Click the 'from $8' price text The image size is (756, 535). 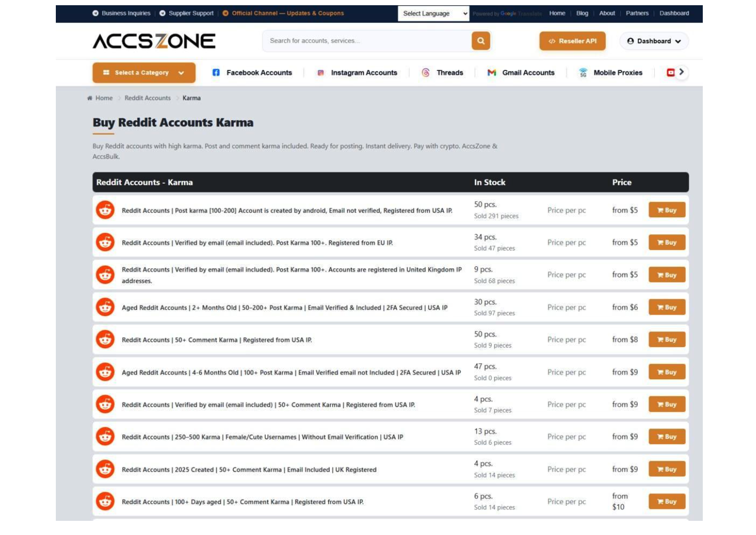point(625,340)
